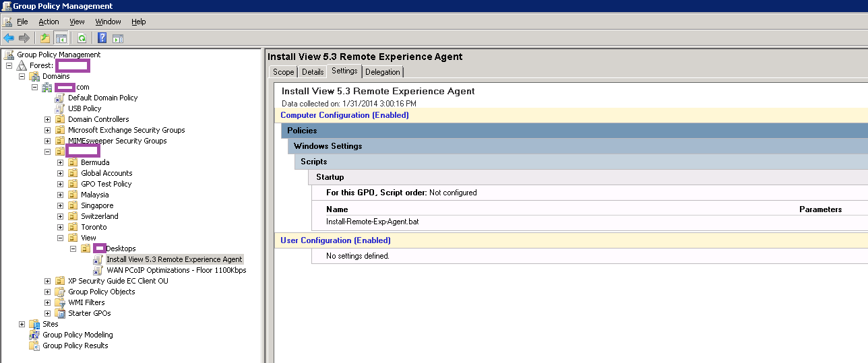Switch to the Details tab

[313, 72]
